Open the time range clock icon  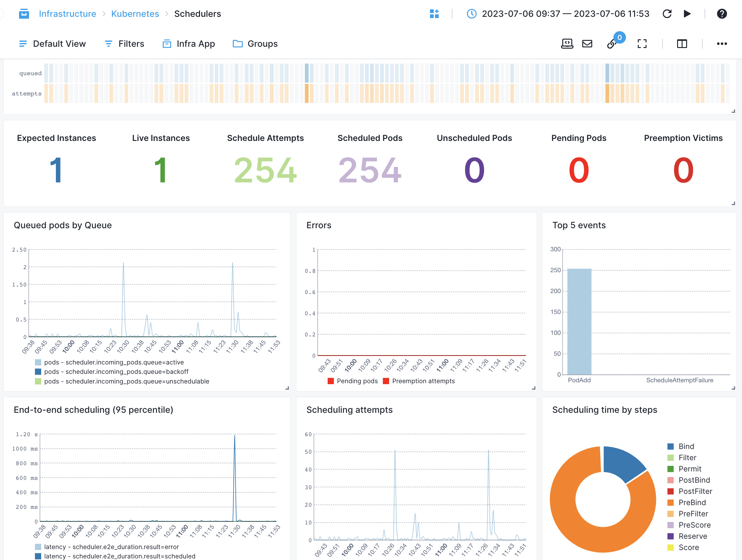tap(472, 14)
